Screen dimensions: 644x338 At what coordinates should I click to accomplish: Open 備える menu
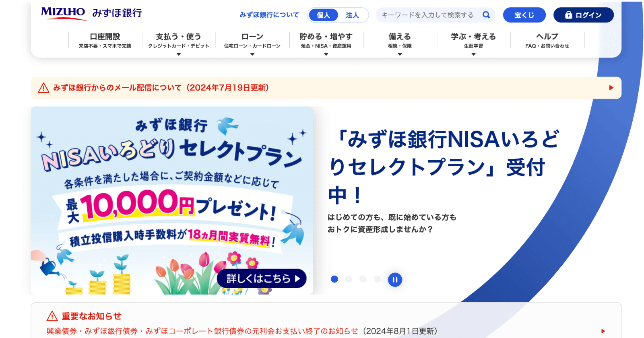tap(400, 41)
